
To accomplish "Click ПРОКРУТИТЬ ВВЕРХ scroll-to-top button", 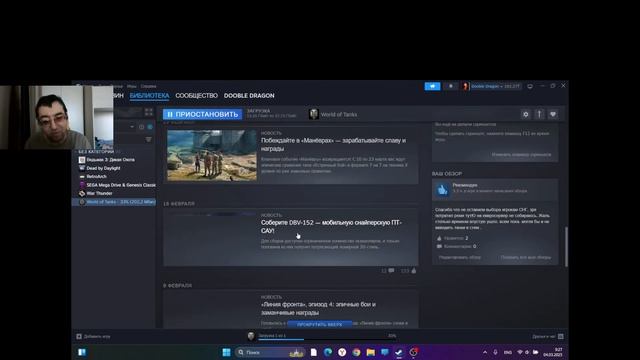I will coord(320,324).
